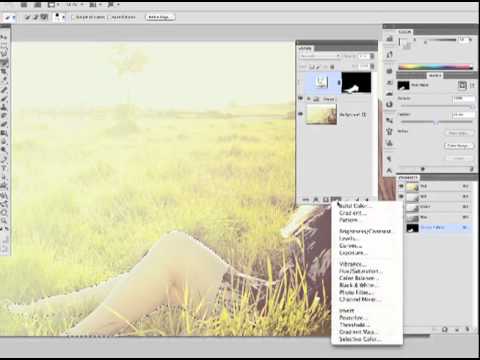This screenshot has width=480, height=360.
Task: Click layer mask thumbnail in Layers panel
Action: (356, 82)
